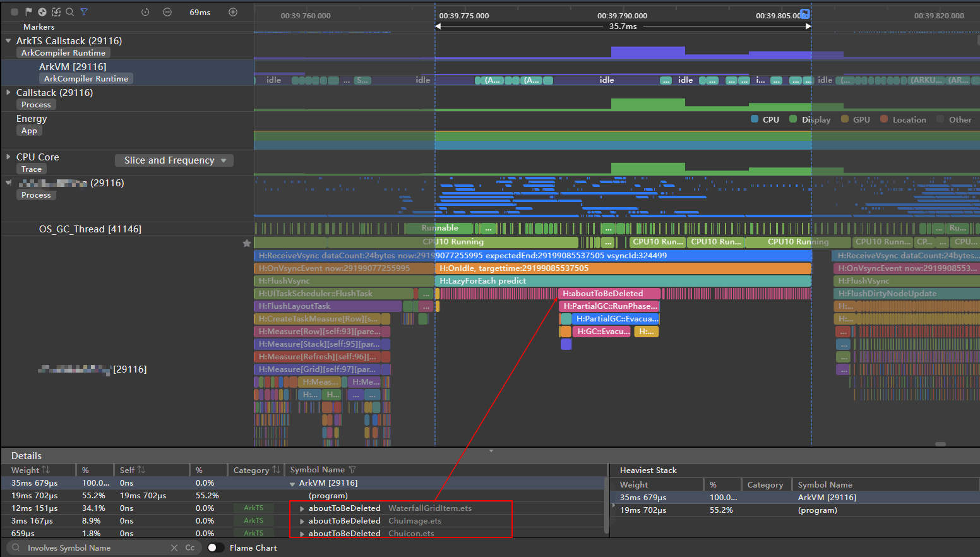Toggle the Display energy legend item
This screenshot has height=557, width=980.
pyautogui.click(x=810, y=119)
